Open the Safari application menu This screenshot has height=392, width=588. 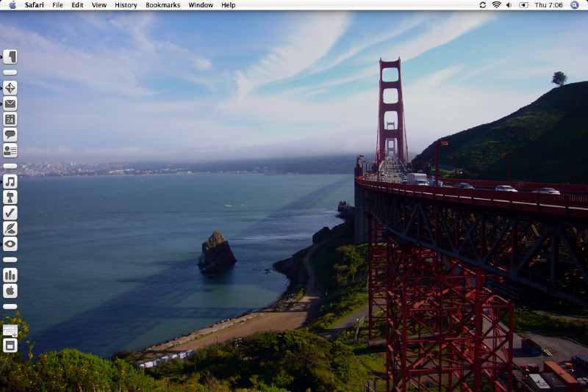tap(34, 5)
